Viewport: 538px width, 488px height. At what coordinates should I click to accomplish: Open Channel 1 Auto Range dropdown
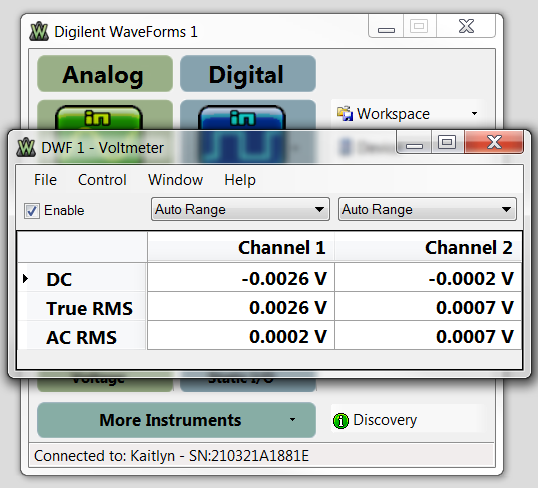(x=240, y=209)
